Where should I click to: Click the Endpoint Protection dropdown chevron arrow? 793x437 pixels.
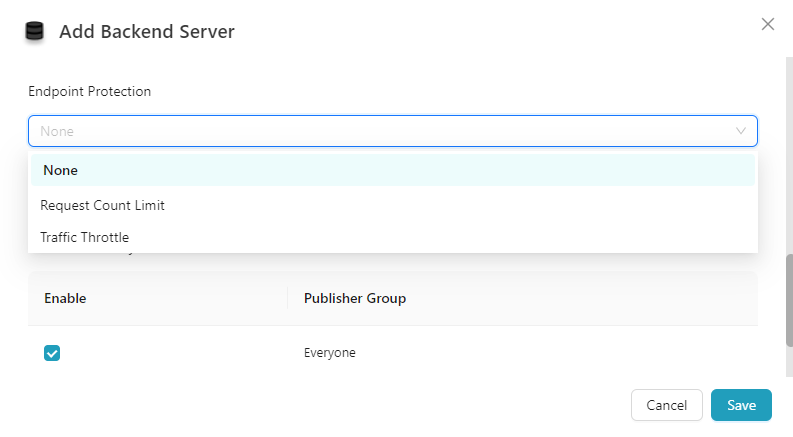click(741, 131)
